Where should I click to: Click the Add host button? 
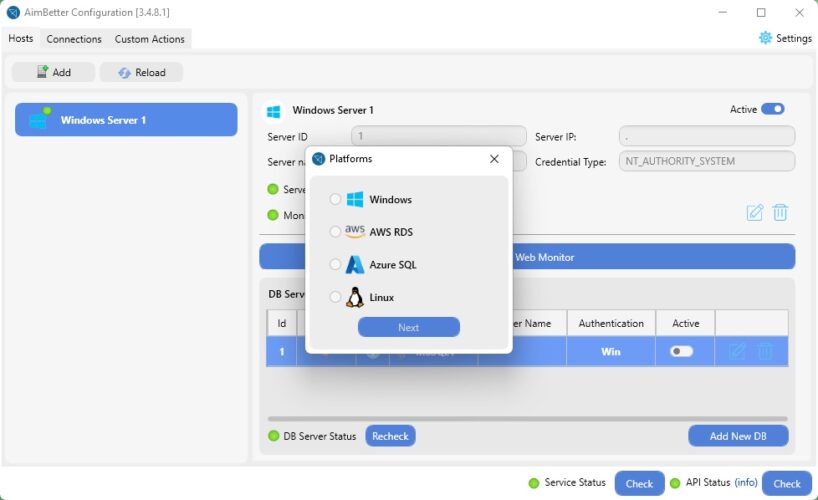click(53, 72)
